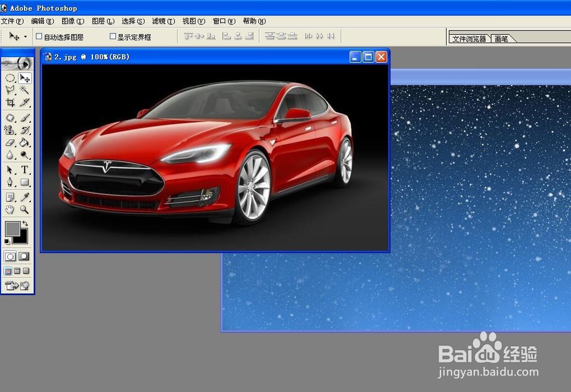Open the 窗口(W) menu
571x392 pixels.
(x=224, y=21)
